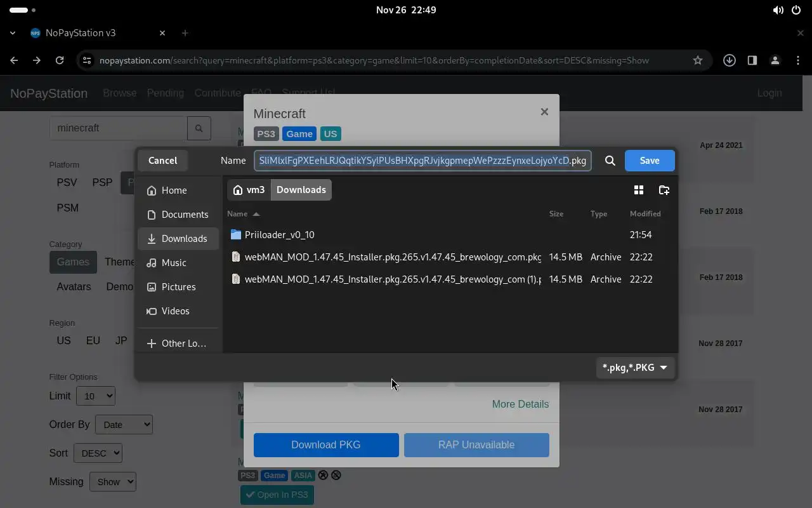Open browser downloads icon
Image resolution: width=812 pixels, height=508 pixels.
(x=730, y=60)
